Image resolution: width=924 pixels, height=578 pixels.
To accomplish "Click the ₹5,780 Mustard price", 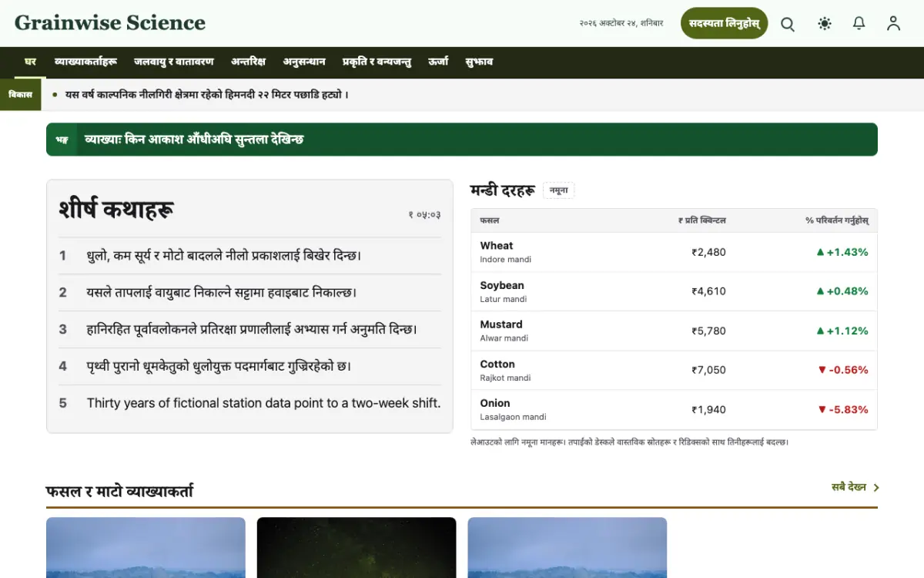I will [708, 331].
